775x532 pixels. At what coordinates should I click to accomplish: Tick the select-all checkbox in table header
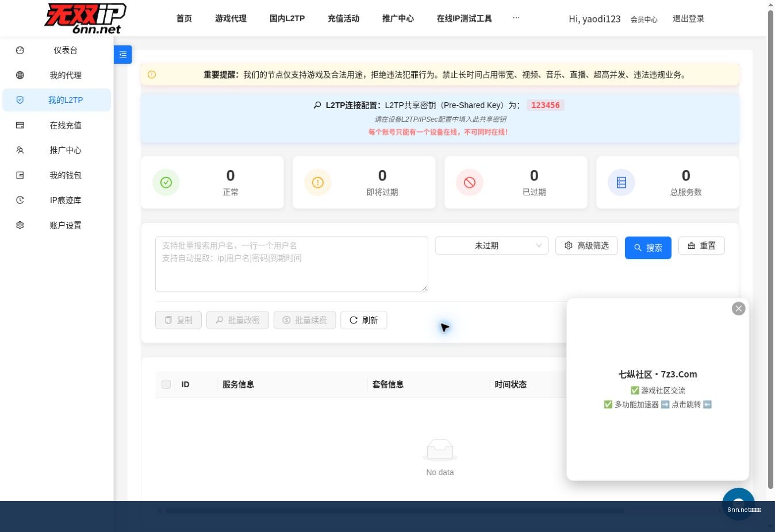166,384
